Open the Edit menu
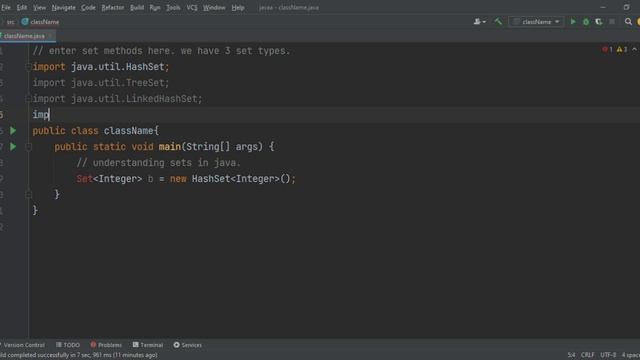 pos(22,7)
